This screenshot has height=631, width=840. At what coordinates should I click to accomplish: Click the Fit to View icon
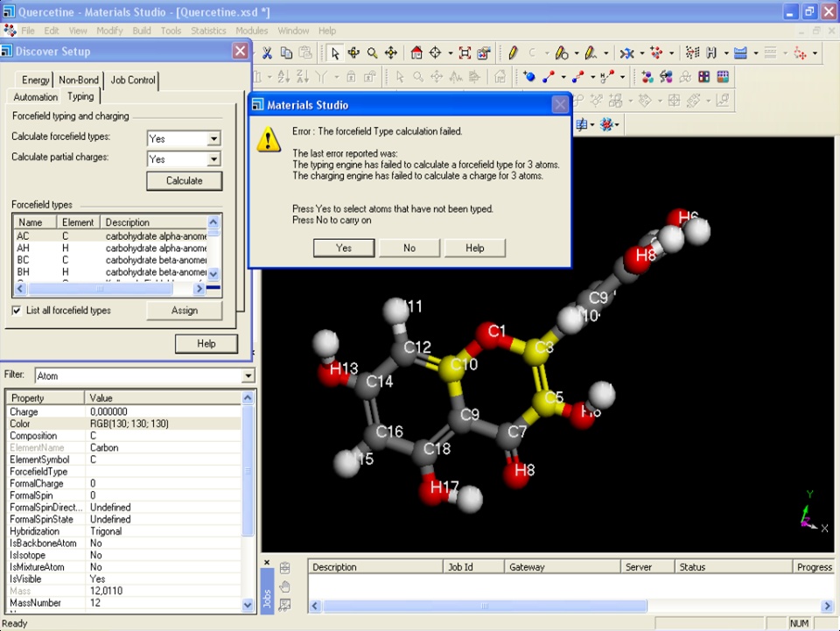pos(465,53)
